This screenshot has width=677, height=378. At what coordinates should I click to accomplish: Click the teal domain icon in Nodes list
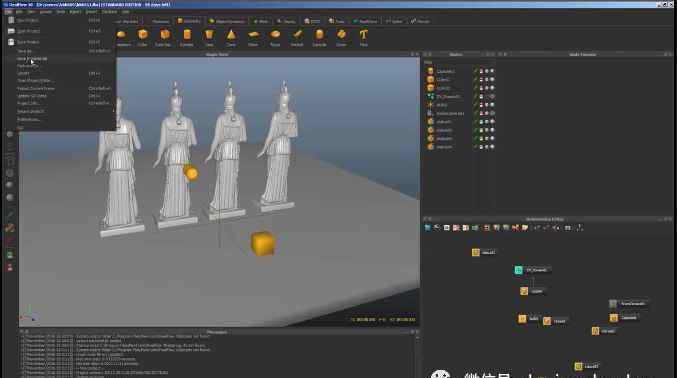[430, 96]
